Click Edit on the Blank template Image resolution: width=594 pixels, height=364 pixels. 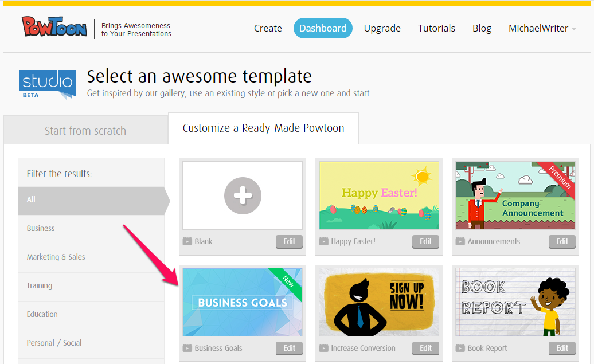289,242
